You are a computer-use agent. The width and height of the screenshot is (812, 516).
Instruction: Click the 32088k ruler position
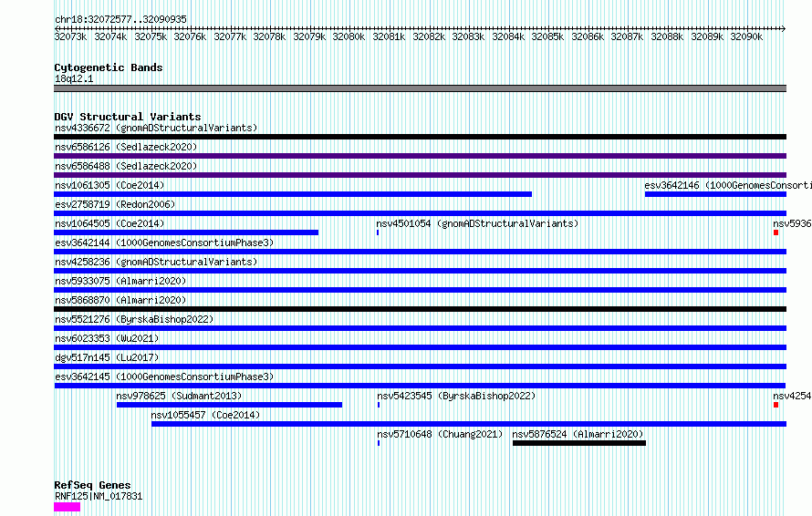click(667, 36)
